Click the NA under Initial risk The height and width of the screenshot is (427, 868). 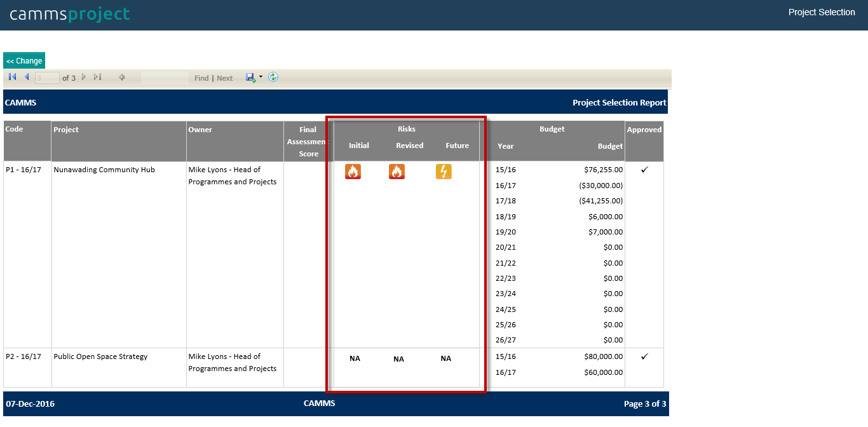coord(355,358)
